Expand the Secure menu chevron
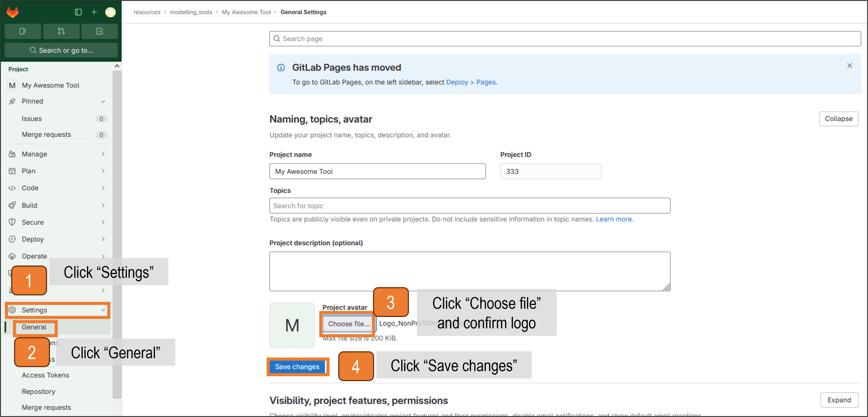 click(x=103, y=222)
